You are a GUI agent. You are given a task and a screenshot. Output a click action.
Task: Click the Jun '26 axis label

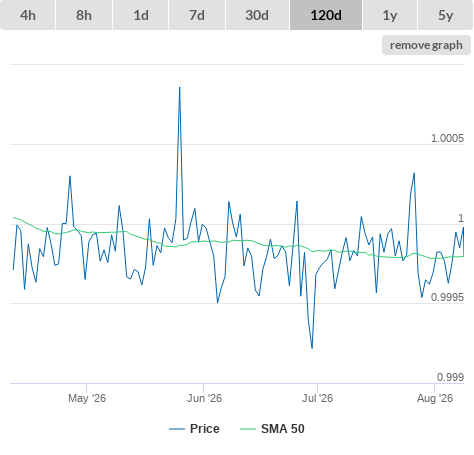tap(204, 398)
